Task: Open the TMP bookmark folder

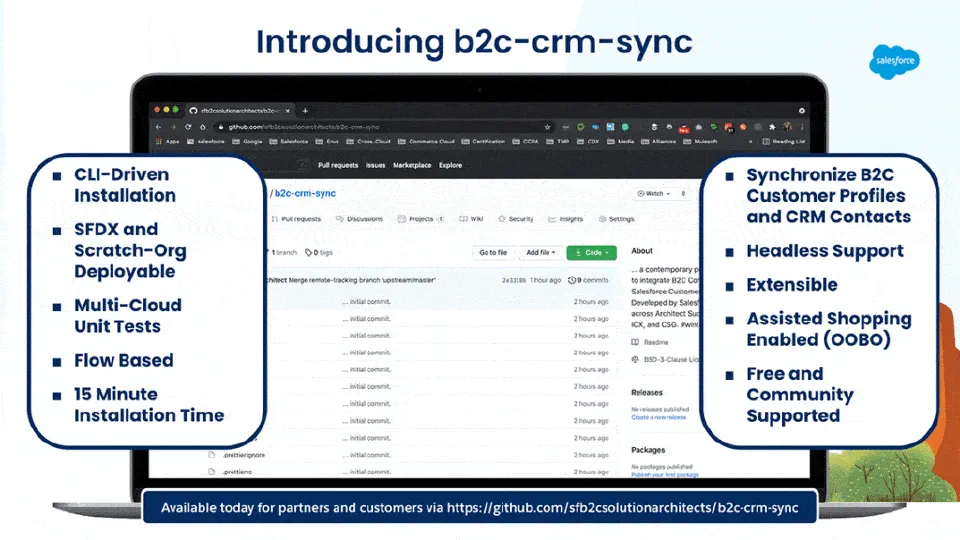Action: (x=558, y=141)
